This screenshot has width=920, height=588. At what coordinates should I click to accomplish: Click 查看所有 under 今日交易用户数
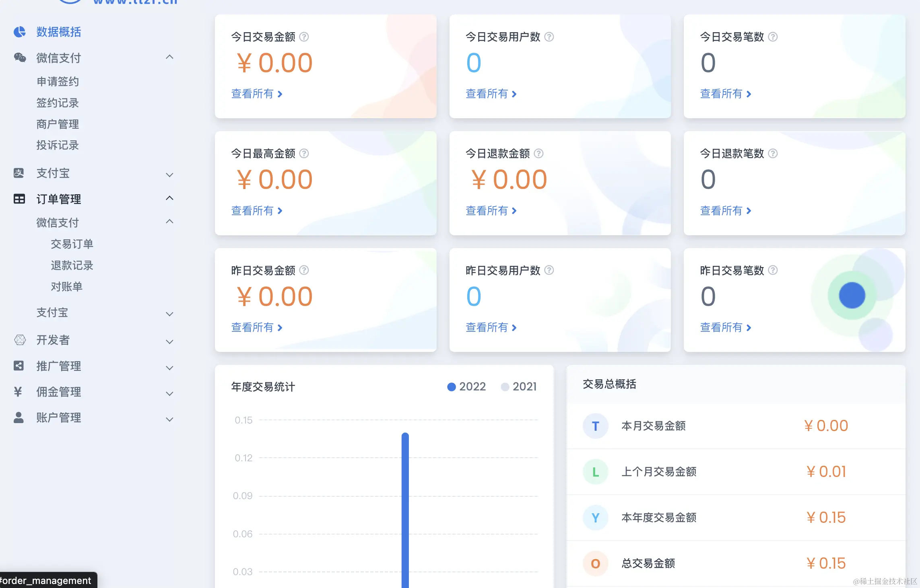click(491, 94)
